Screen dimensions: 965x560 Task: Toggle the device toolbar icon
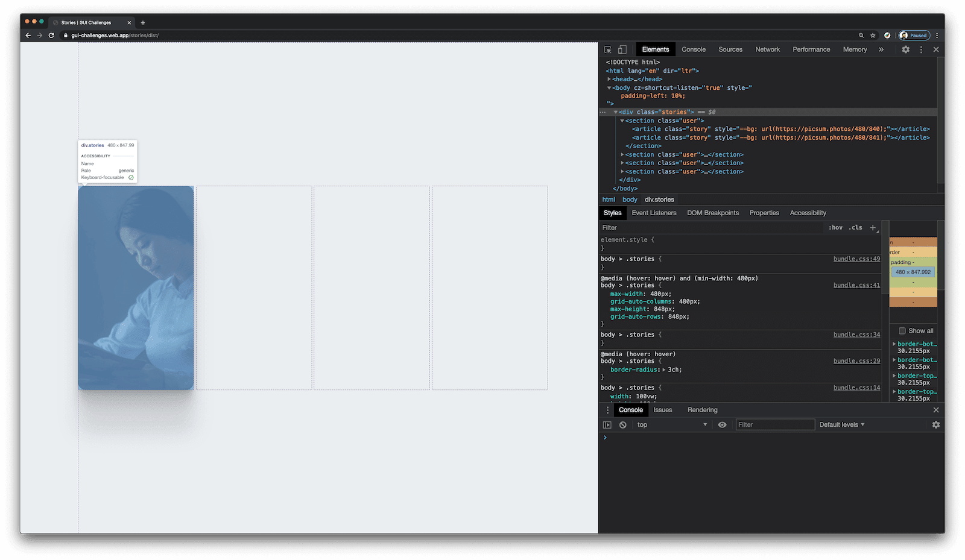[x=622, y=49]
